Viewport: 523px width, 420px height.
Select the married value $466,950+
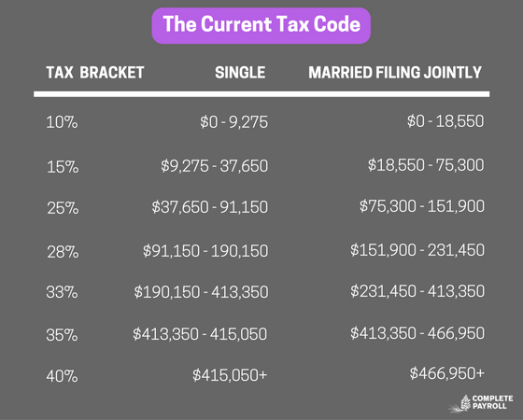point(447,373)
